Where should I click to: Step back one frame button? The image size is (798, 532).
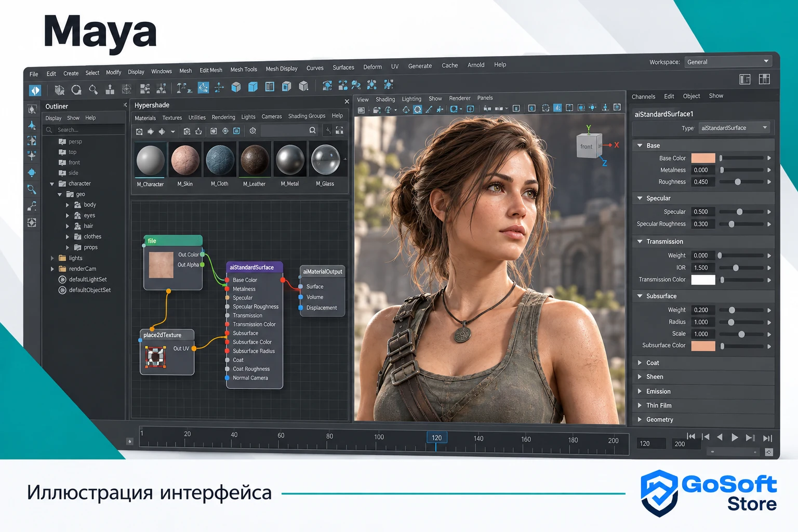[x=705, y=437]
